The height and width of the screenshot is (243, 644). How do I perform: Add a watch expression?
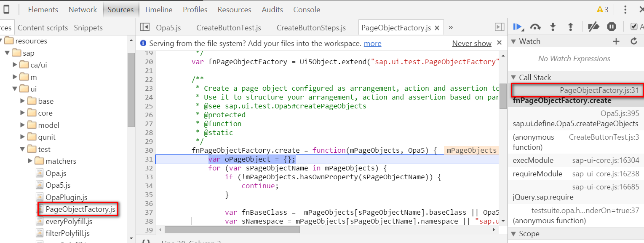pyautogui.click(x=616, y=41)
